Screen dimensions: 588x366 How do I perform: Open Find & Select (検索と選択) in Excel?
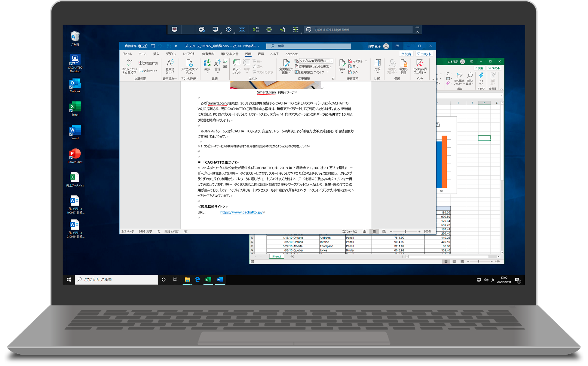(470, 79)
